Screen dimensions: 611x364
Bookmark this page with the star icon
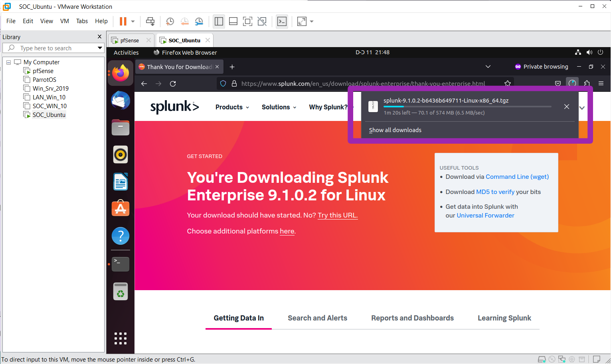click(x=508, y=84)
